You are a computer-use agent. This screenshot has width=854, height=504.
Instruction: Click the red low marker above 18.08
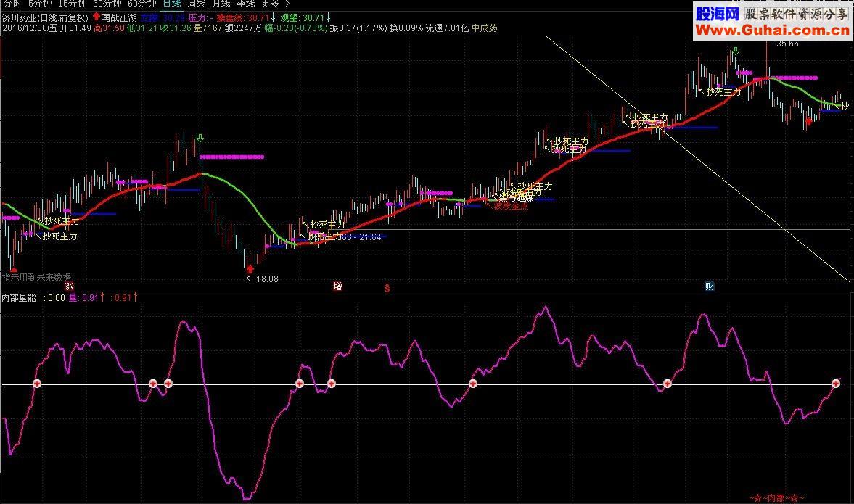coord(250,269)
